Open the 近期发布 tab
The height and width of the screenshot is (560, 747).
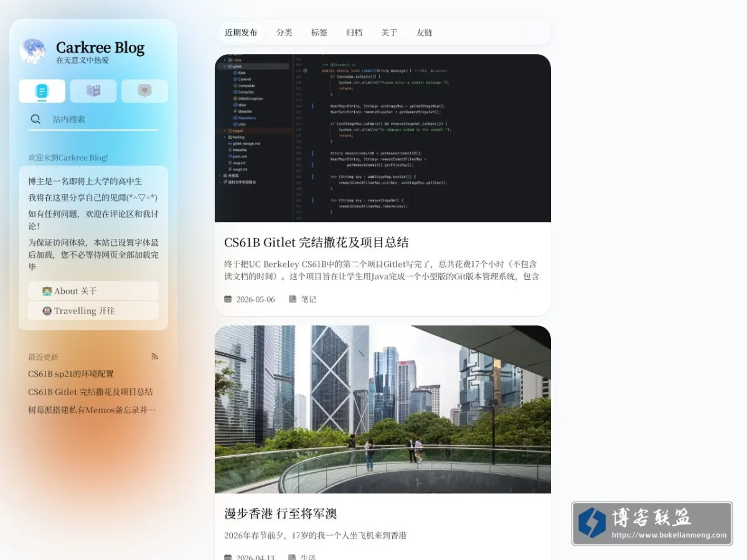(x=241, y=32)
